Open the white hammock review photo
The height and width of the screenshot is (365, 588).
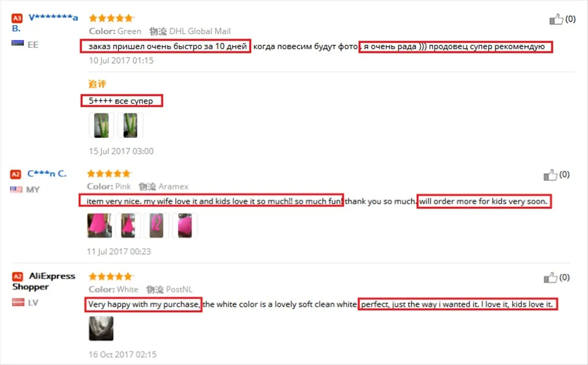click(101, 328)
